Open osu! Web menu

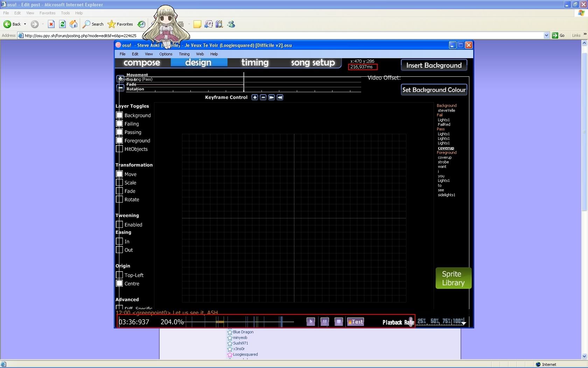(200, 54)
